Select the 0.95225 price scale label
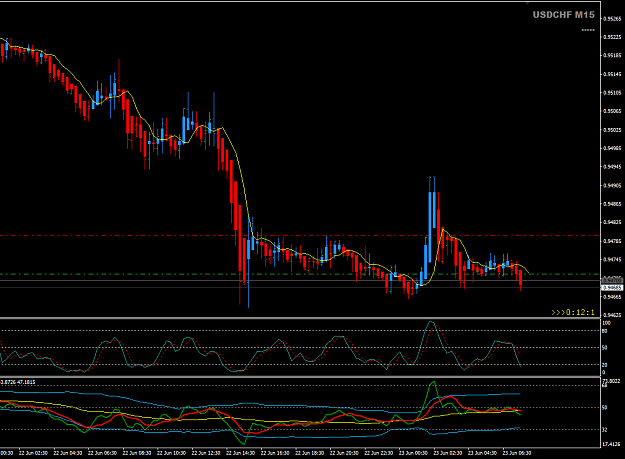 pos(613,37)
